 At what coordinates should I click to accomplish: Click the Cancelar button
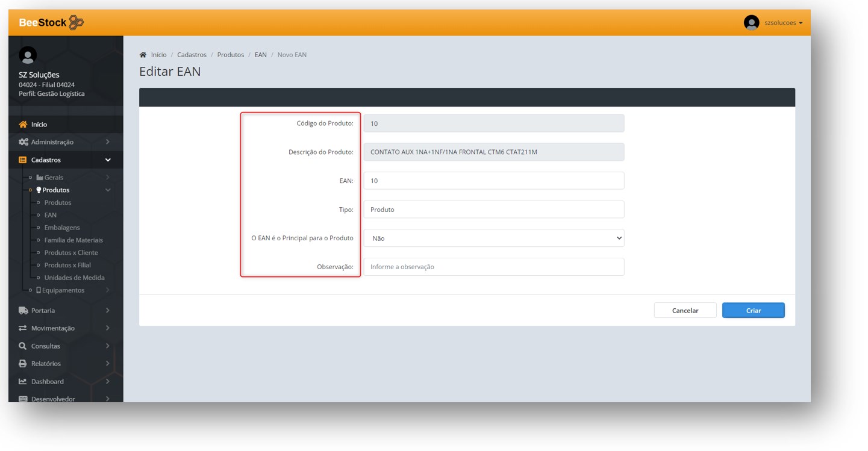click(685, 311)
